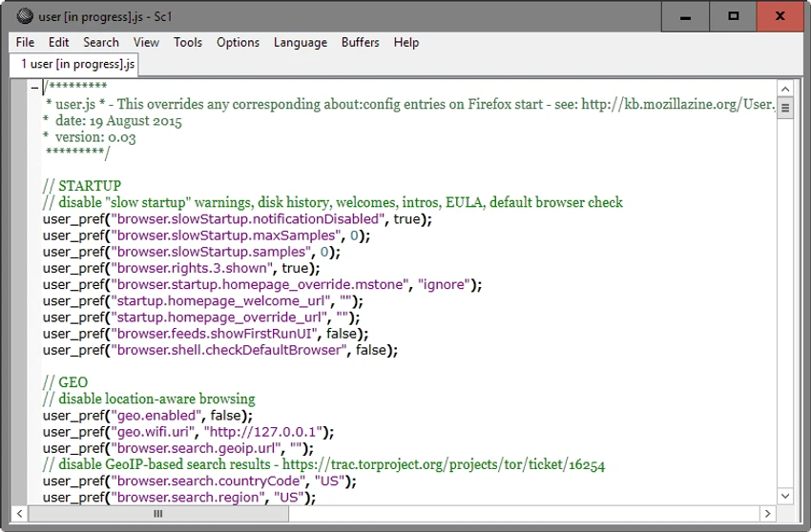Click "browser.shell.checkDefaultBrowser" string
811x532 pixels.
(229, 351)
